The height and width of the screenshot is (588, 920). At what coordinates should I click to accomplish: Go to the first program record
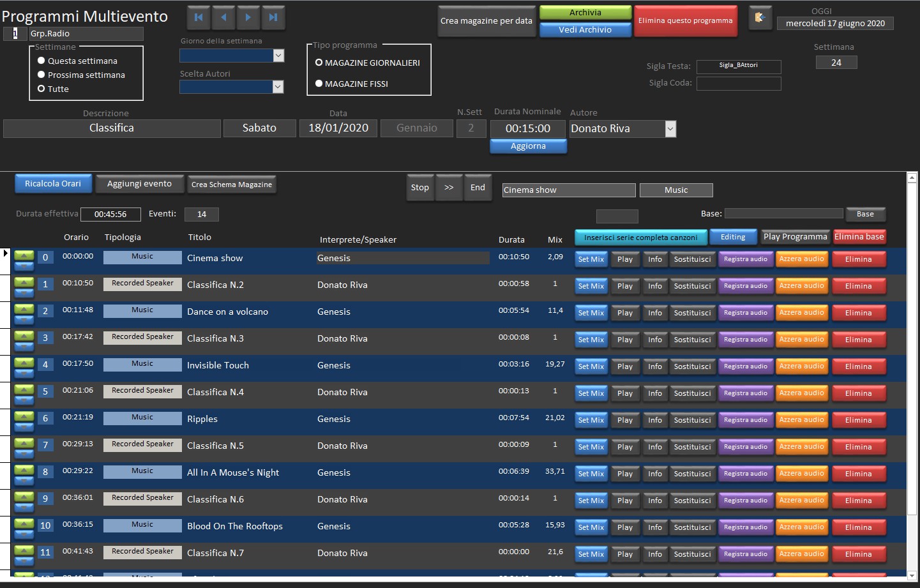[x=199, y=18]
